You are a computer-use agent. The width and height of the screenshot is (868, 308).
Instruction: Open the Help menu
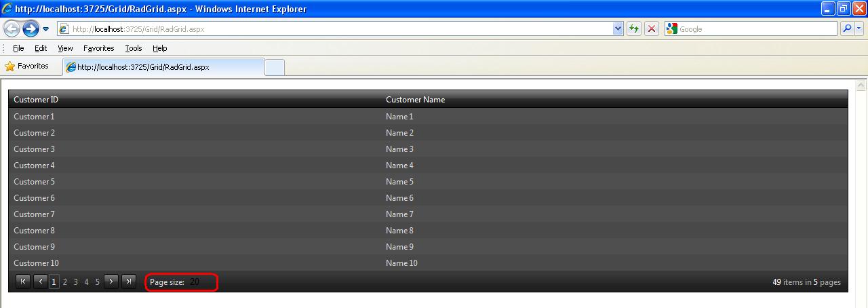pyautogui.click(x=160, y=48)
